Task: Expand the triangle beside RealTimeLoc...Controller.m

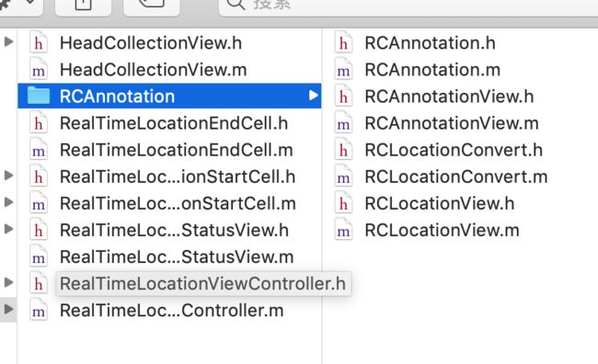Action: click(x=8, y=309)
